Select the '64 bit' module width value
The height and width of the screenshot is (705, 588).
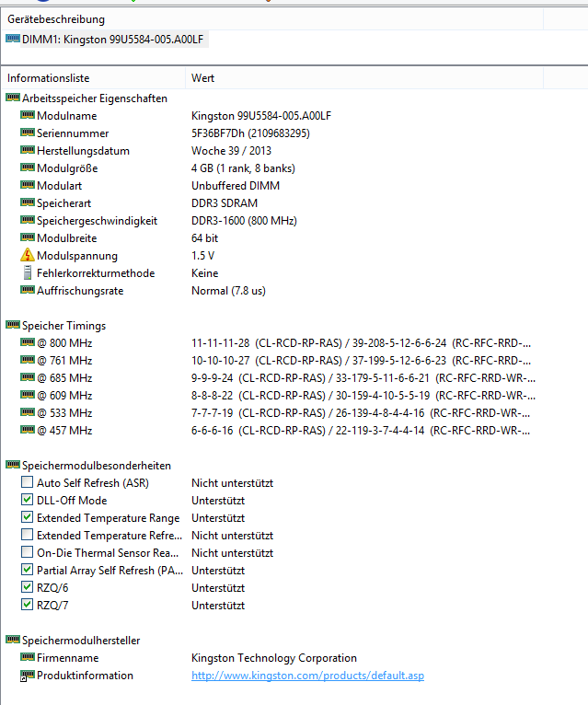click(204, 238)
